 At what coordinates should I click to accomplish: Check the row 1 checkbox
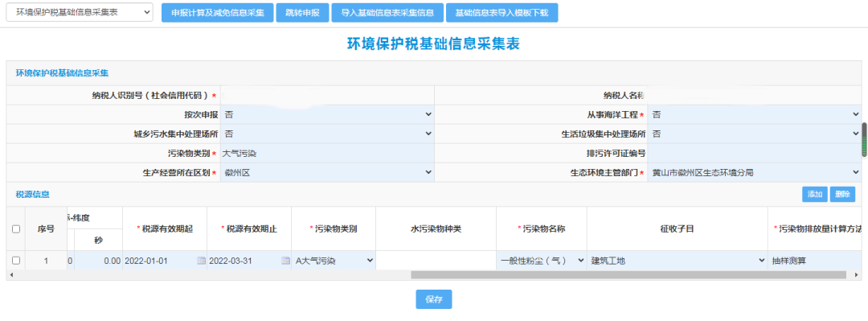(15, 260)
